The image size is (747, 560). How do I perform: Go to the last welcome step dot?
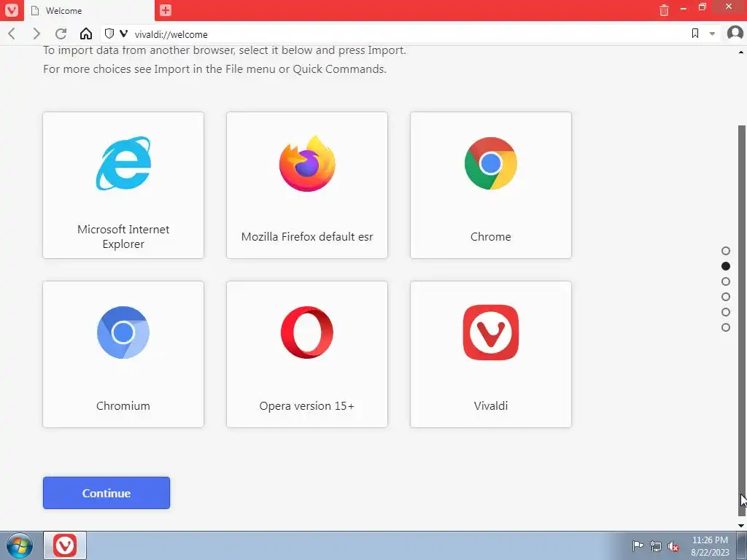pos(726,327)
